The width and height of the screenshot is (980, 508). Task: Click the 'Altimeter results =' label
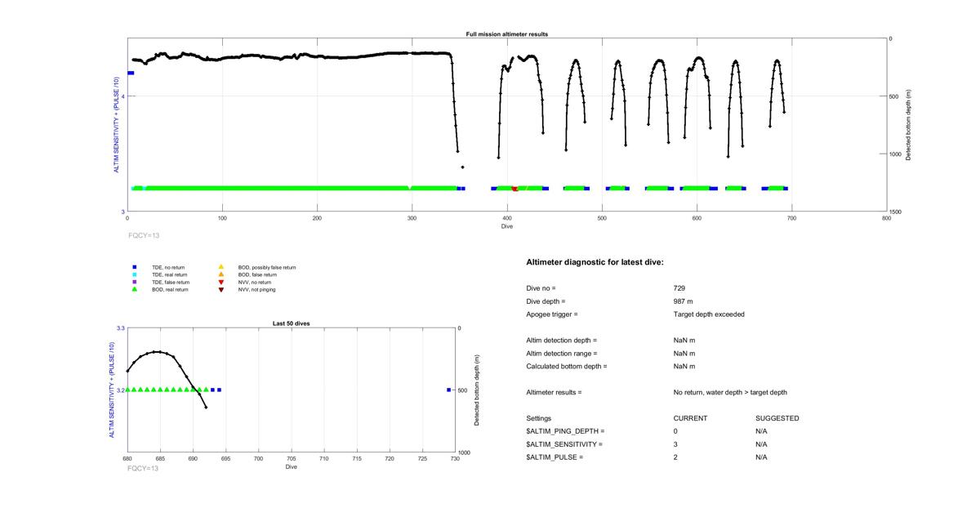tap(554, 392)
